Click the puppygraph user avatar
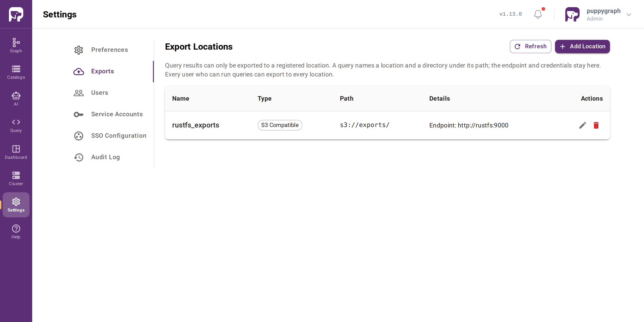 click(572, 14)
